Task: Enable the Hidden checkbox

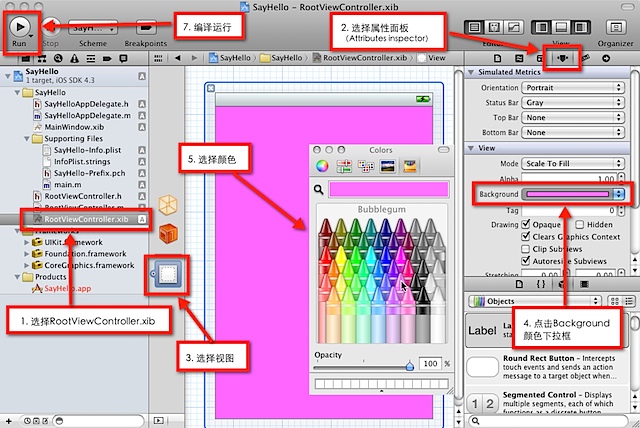Action: [x=579, y=225]
